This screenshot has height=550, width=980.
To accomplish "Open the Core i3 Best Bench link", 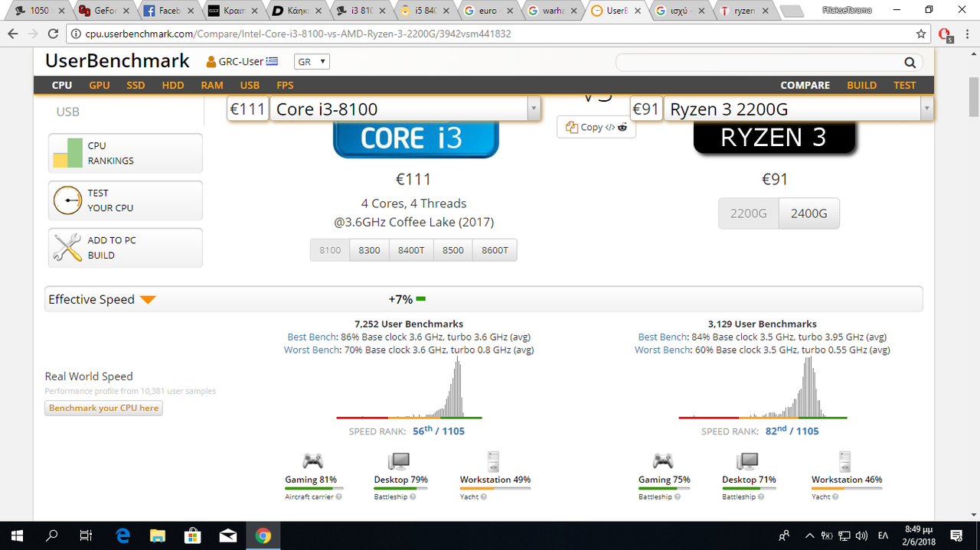I will [x=312, y=337].
